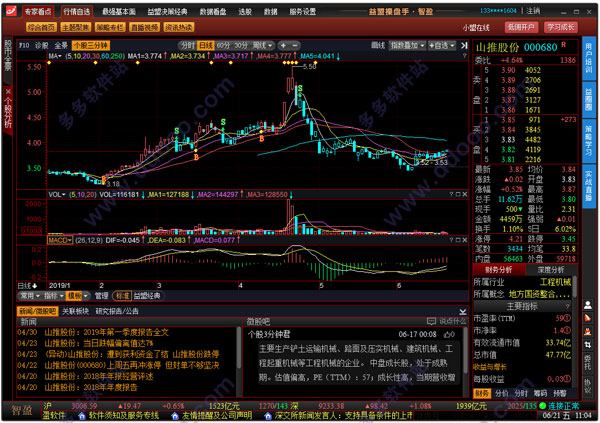Toggle 30分 chart period
The width and height of the screenshot is (600, 423).
tap(241, 46)
